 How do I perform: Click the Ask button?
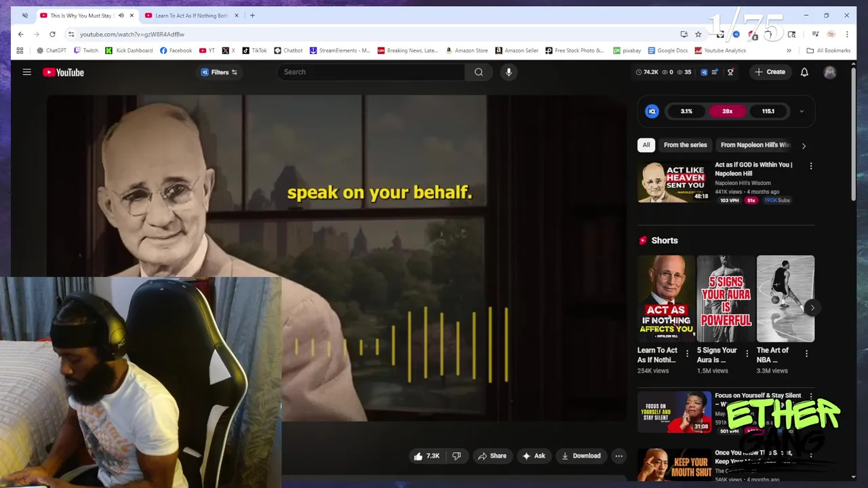tap(534, 456)
